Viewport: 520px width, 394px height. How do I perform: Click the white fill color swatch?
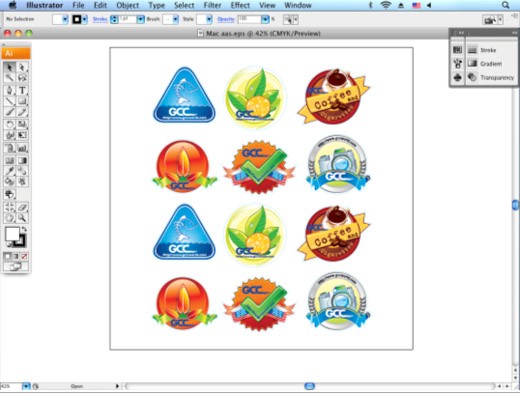12,234
